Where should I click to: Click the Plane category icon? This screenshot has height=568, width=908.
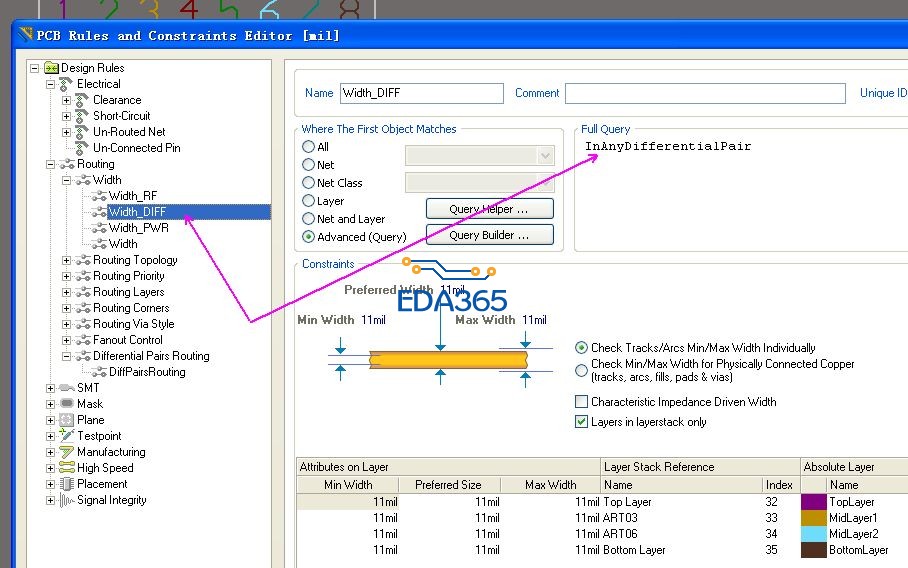coord(67,420)
